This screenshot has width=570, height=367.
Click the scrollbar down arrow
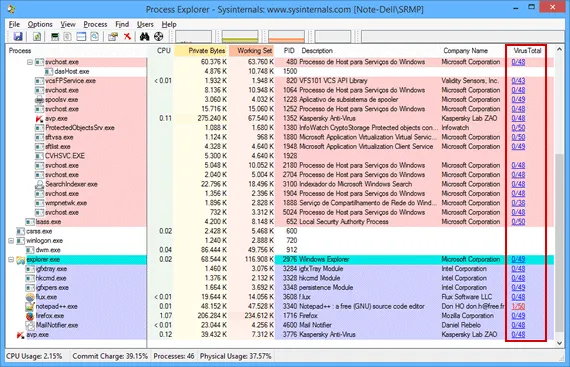pos(559,343)
